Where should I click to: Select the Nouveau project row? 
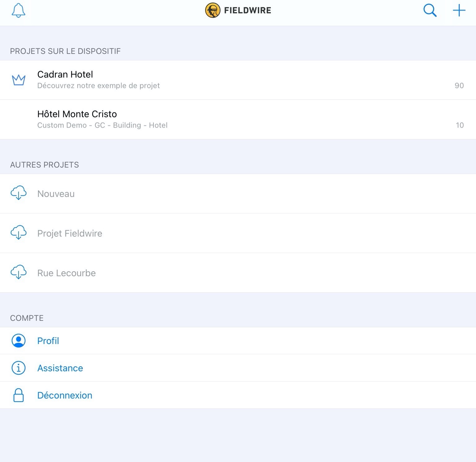[x=238, y=194]
